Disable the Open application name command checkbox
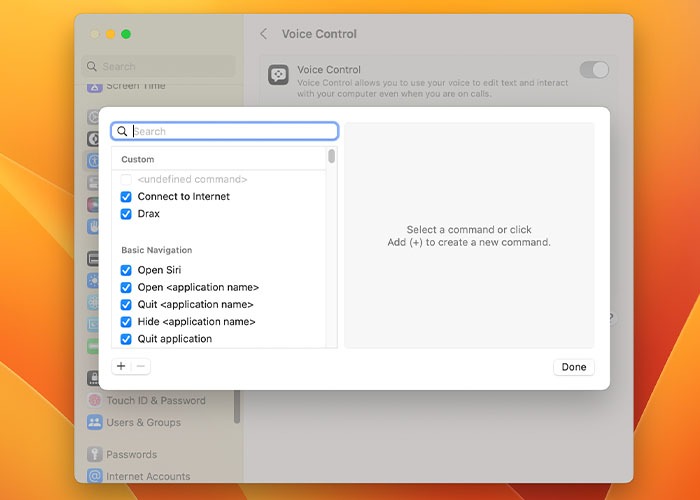This screenshot has width=700, height=500. (x=126, y=288)
